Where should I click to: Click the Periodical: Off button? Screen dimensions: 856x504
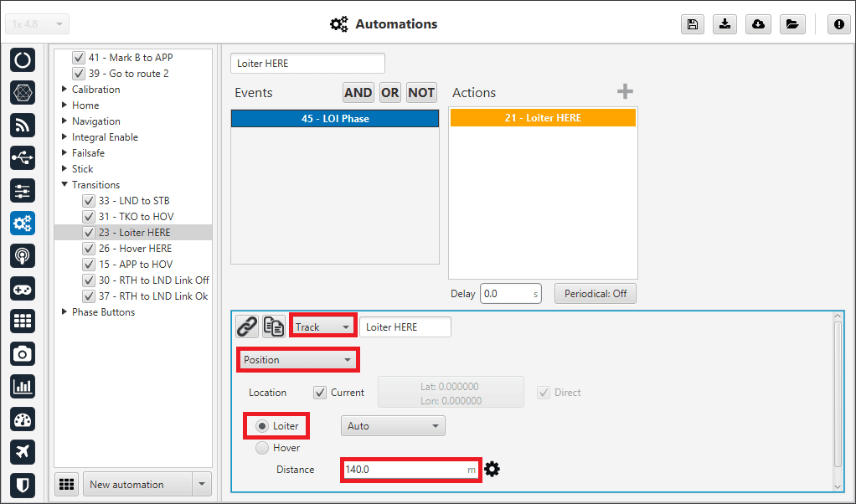click(x=595, y=294)
